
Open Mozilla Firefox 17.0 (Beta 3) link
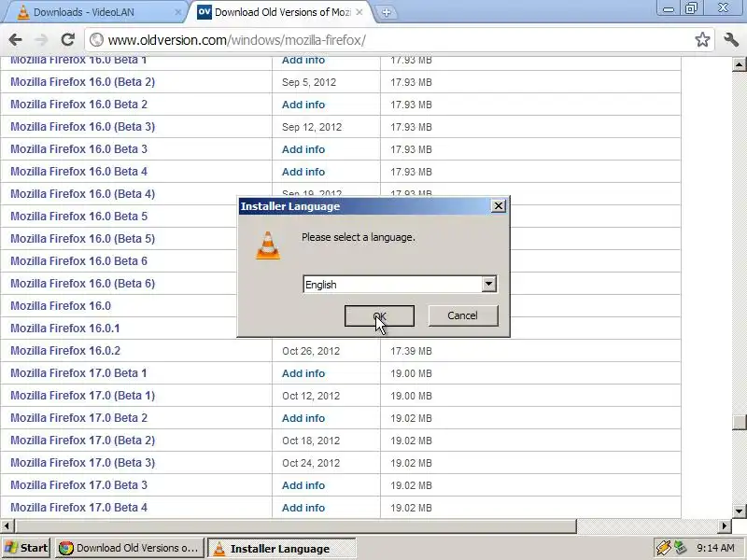(x=82, y=462)
